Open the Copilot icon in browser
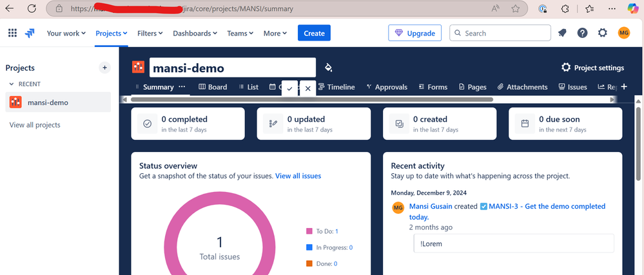 [x=633, y=8]
